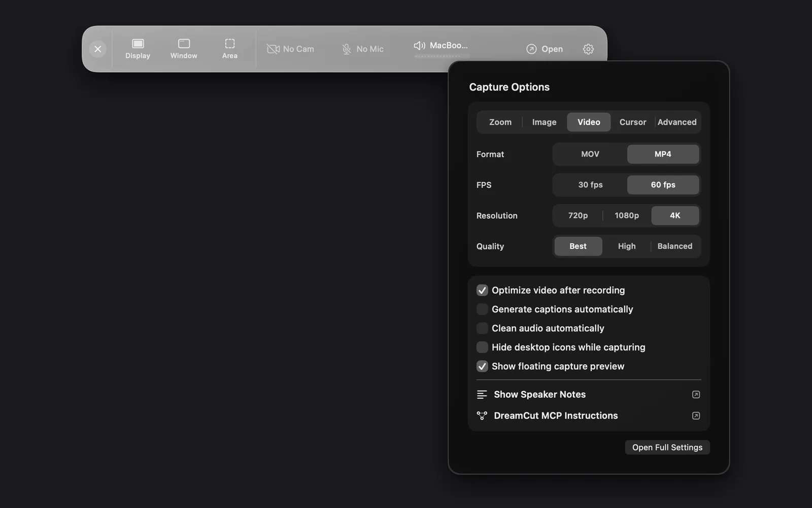Enable Generate captions automatically checkbox

[x=482, y=309]
